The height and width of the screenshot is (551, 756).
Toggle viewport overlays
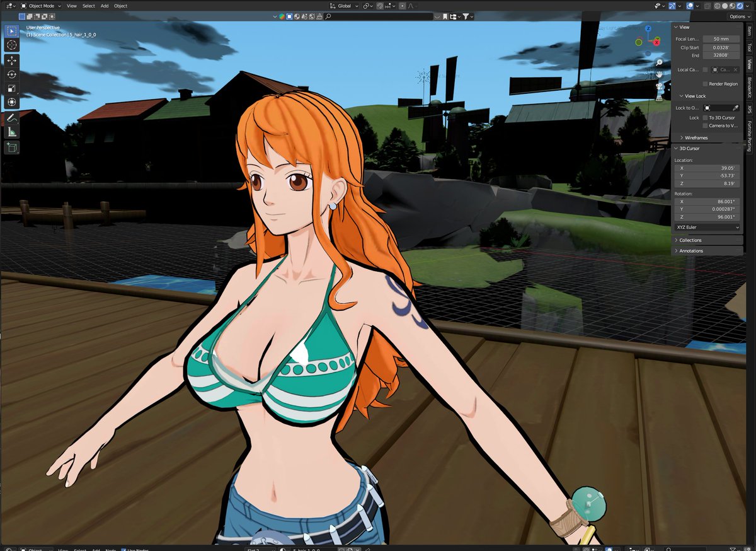coord(690,6)
